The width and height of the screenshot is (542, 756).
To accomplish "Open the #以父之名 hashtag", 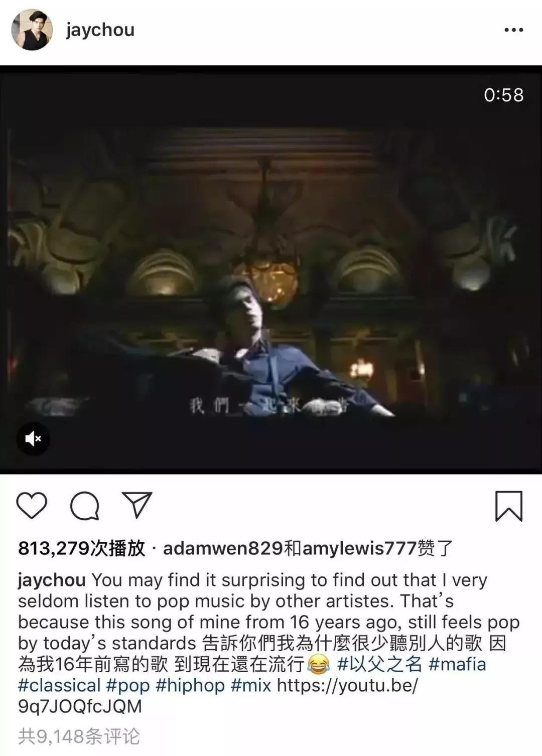I will coord(380,664).
